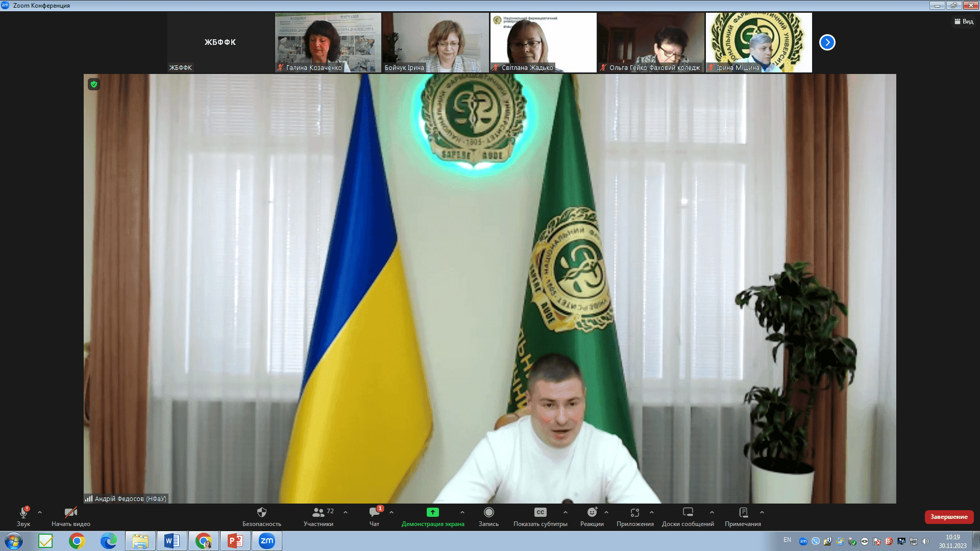The image size is (980, 551).
Task: Open the green checkmark app in taskbar
Action: (x=45, y=541)
